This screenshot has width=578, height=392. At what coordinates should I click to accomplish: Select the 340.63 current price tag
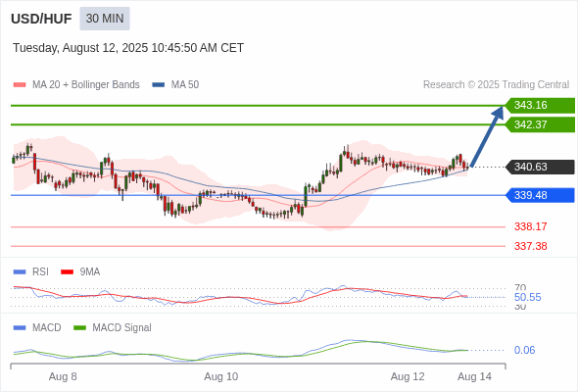coord(540,167)
